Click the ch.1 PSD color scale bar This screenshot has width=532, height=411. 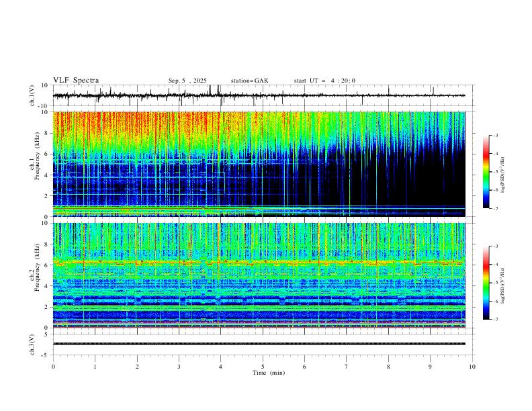click(x=486, y=172)
